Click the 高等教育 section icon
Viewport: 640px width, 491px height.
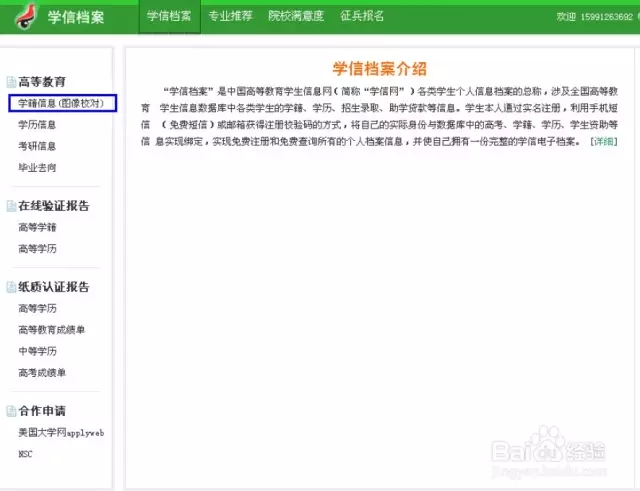coord(11,81)
